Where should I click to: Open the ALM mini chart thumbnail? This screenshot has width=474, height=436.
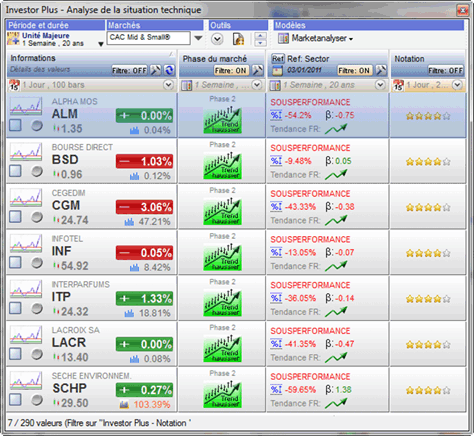[26, 106]
